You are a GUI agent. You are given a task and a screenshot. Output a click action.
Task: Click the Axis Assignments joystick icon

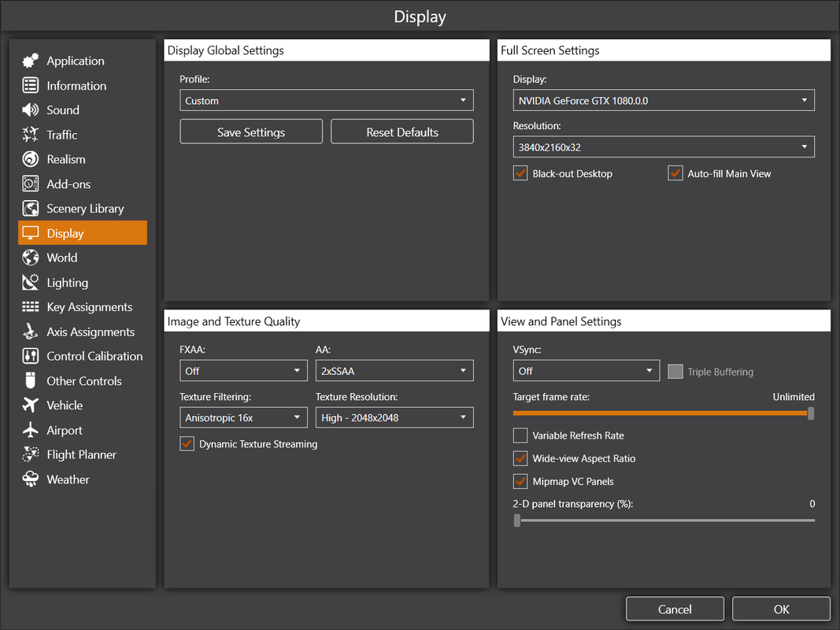[31, 332]
